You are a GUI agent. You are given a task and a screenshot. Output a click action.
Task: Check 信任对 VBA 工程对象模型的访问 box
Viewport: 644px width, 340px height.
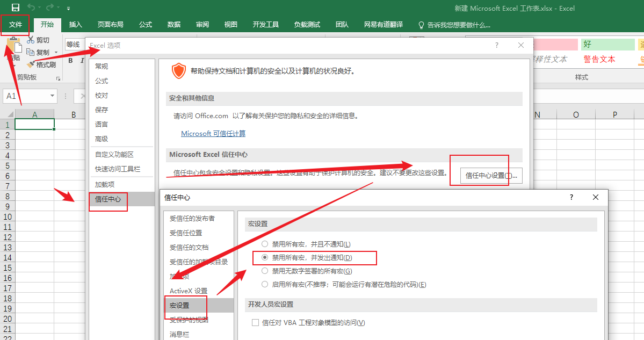click(x=256, y=323)
